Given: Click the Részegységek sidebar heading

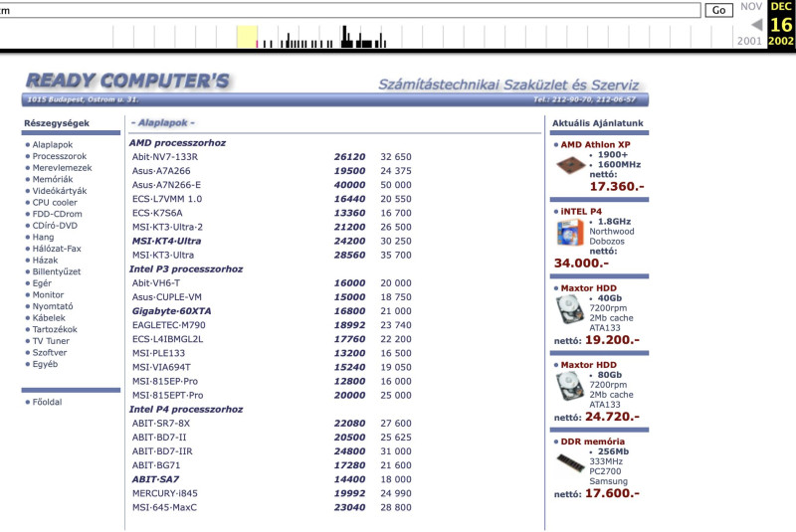Looking at the screenshot, I should [57, 123].
